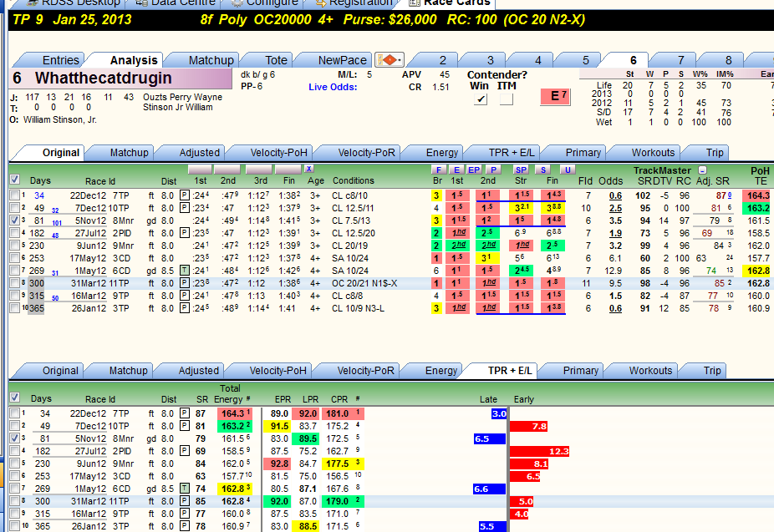Viewport: 774px width, 532px height.
Task: Open the orange diamond dropdown beside NewPace
Action: click(x=389, y=59)
